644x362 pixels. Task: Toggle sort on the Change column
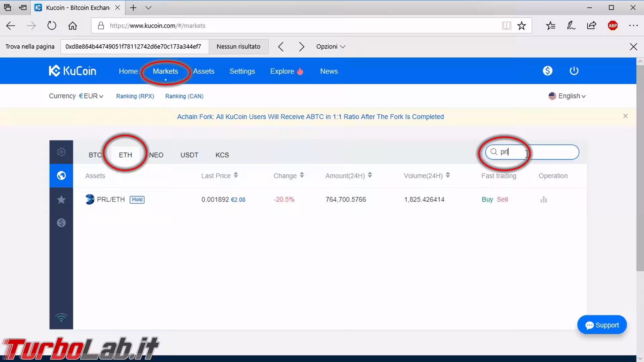[x=302, y=175]
